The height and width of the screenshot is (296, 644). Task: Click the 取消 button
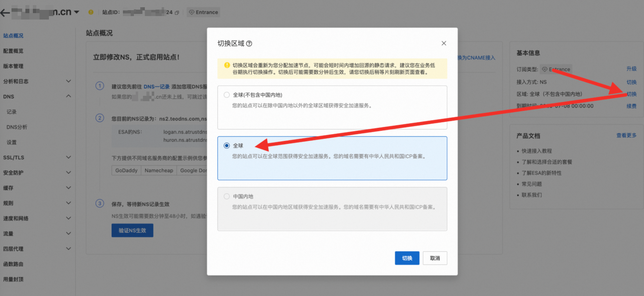point(435,258)
